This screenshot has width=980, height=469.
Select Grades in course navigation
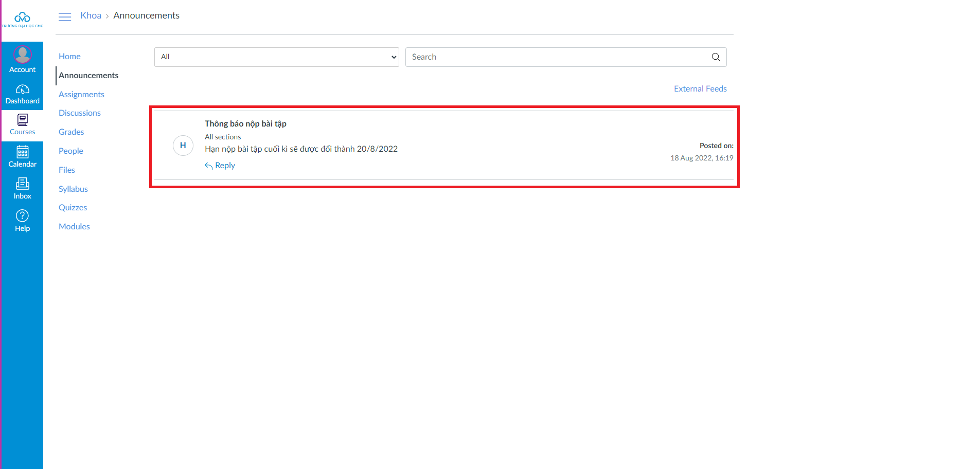(71, 132)
